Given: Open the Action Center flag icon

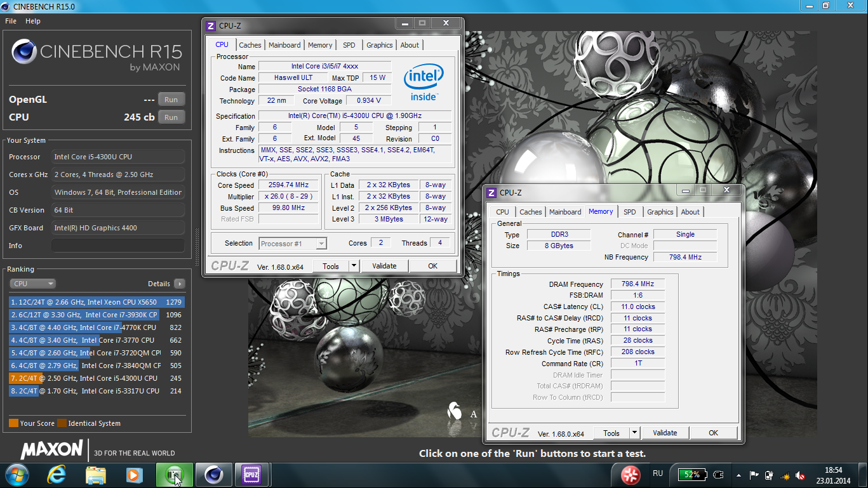Looking at the screenshot, I should click(x=754, y=474).
